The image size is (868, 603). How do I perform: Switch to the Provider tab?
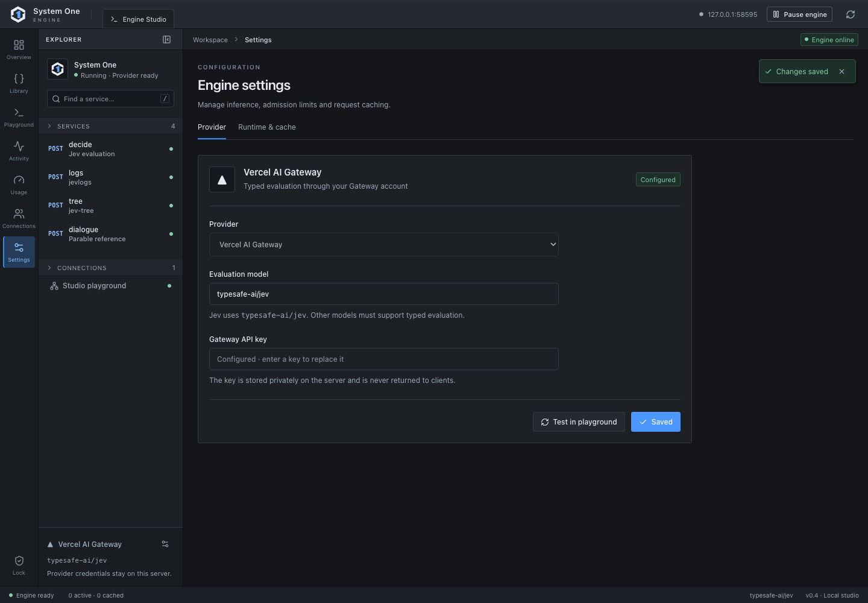[212, 127]
